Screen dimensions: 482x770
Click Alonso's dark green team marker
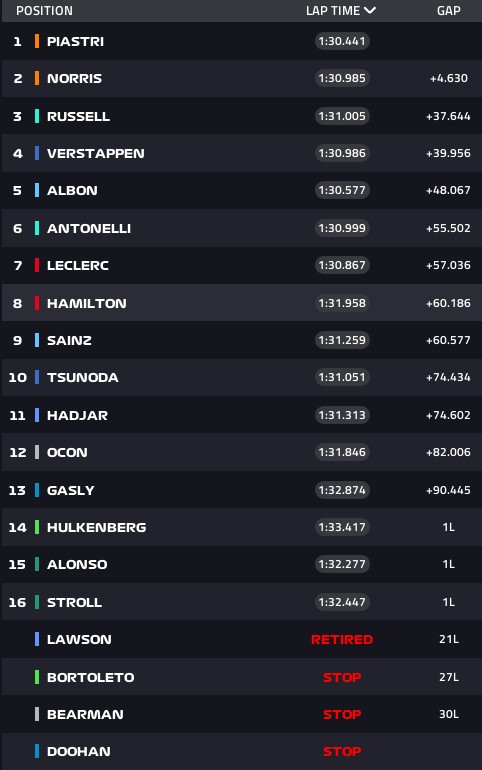[37, 564]
